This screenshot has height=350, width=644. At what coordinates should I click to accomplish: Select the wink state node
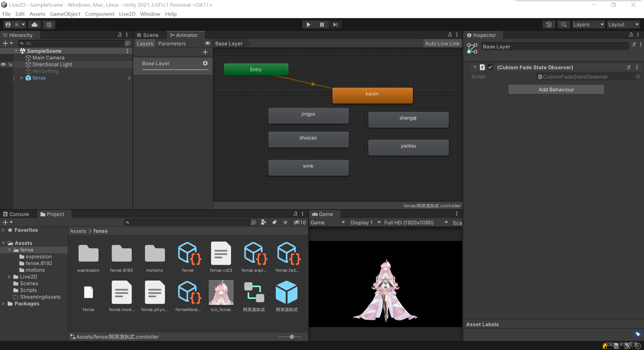coord(308,167)
